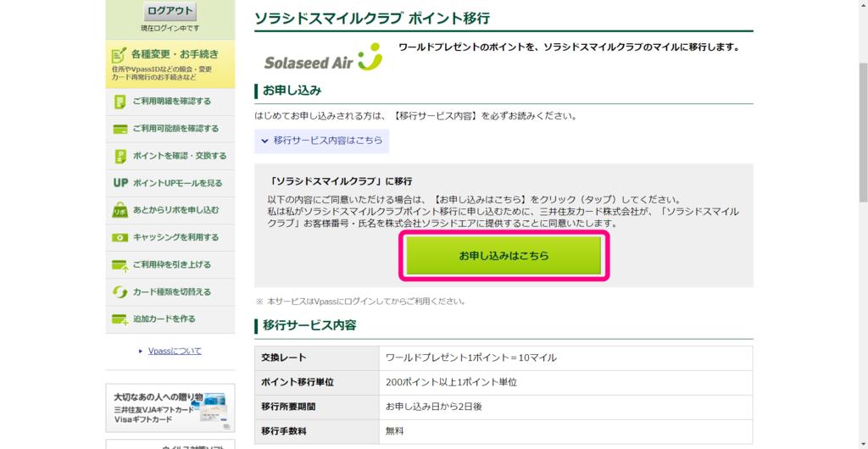The width and height of the screenshot is (868, 449).
Task: Open キャッシングを利用する menu item
Action: (170, 238)
